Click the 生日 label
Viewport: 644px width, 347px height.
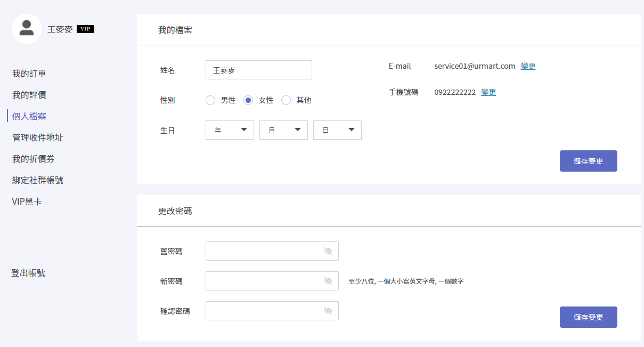(x=168, y=130)
